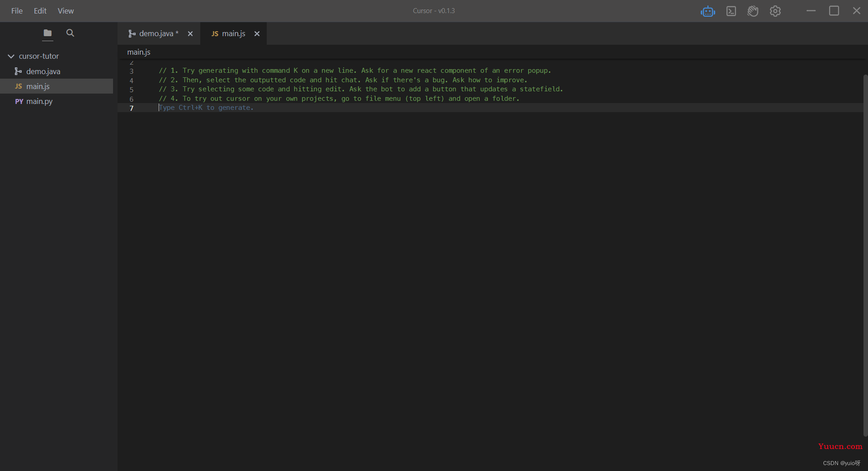Screen dimensions: 868x471
Task: Minimize the Cursor window
Action: 811,11
